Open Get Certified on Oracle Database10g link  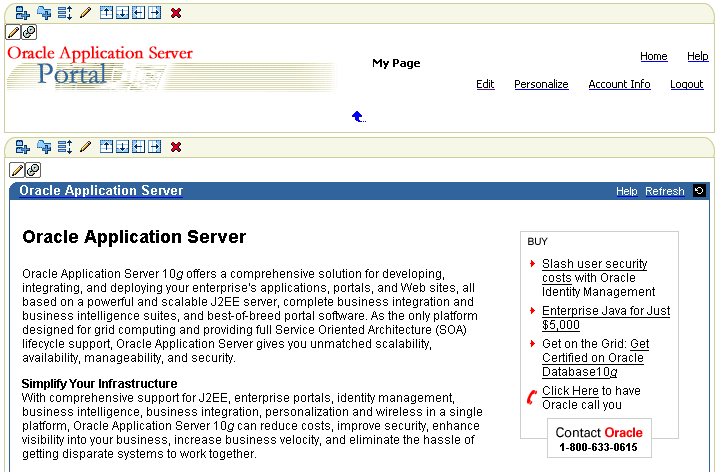pyautogui.click(x=593, y=358)
